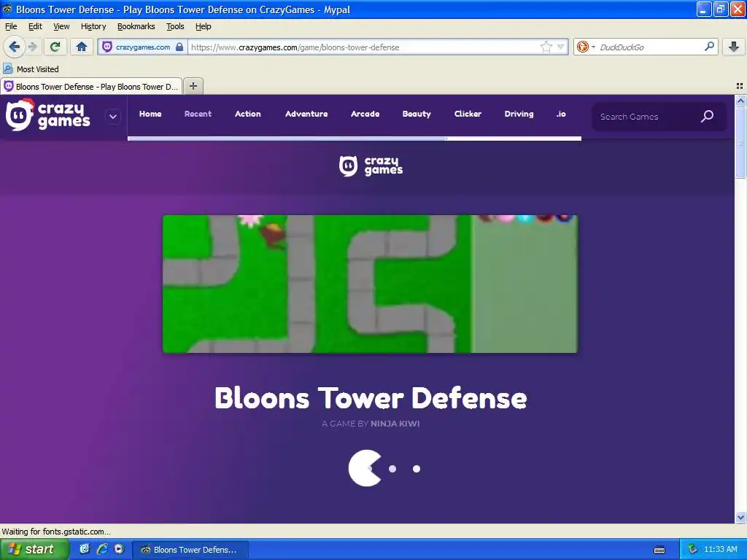Click the padlock site security icon
This screenshot has width=747, height=560.
pos(179,47)
